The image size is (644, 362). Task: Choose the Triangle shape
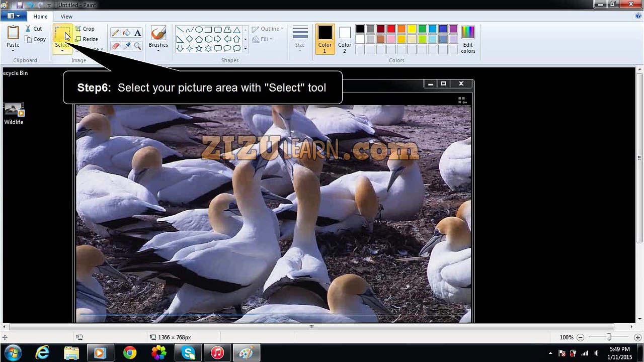(236, 30)
